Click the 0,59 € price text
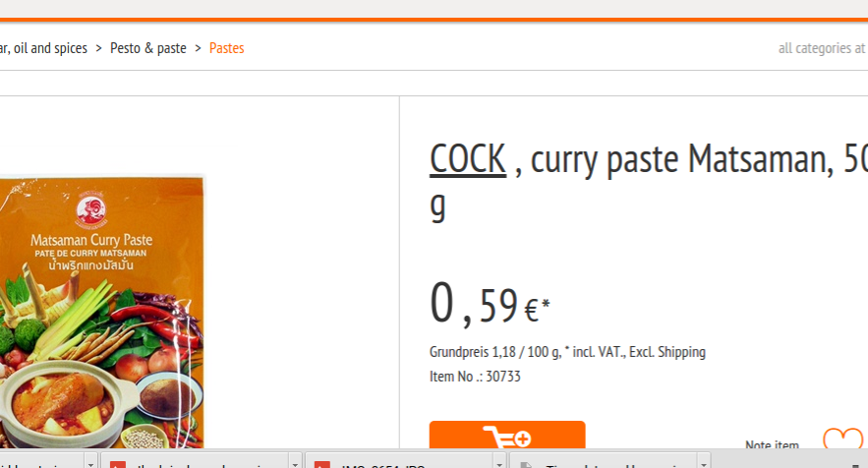This screenshot has height=468, width=868. pos(490,304)
